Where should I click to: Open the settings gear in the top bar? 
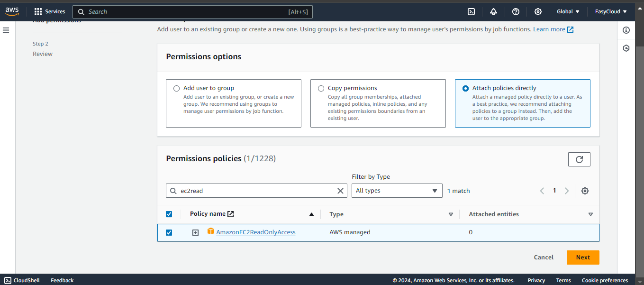(538, 12)
